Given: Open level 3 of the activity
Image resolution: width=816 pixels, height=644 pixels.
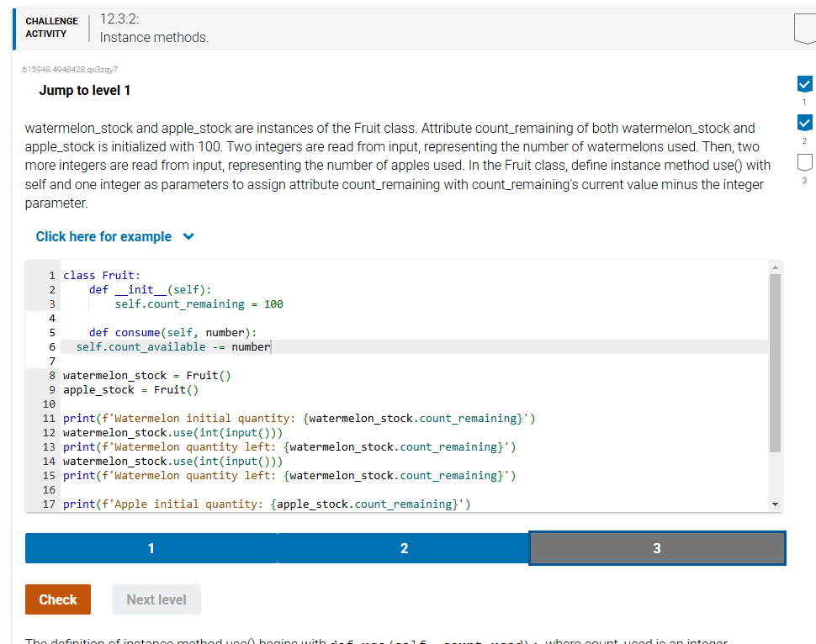Looking at the screenshot, I should point(657,547).
